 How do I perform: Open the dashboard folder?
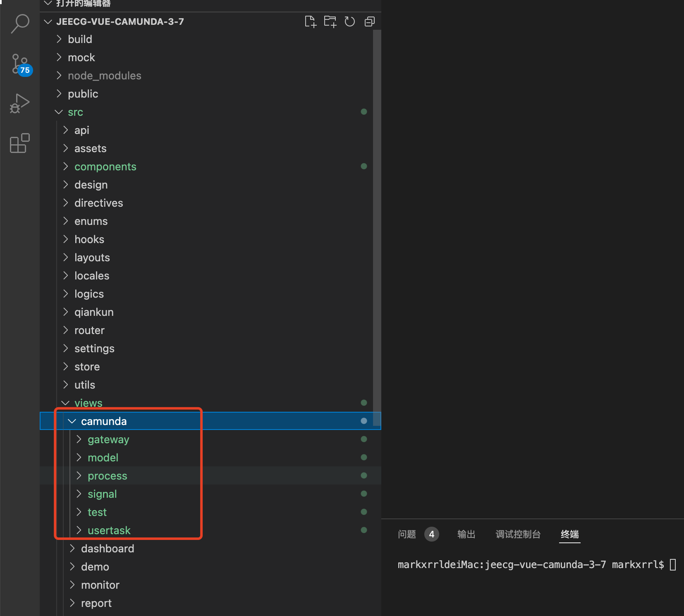(210, 549)
